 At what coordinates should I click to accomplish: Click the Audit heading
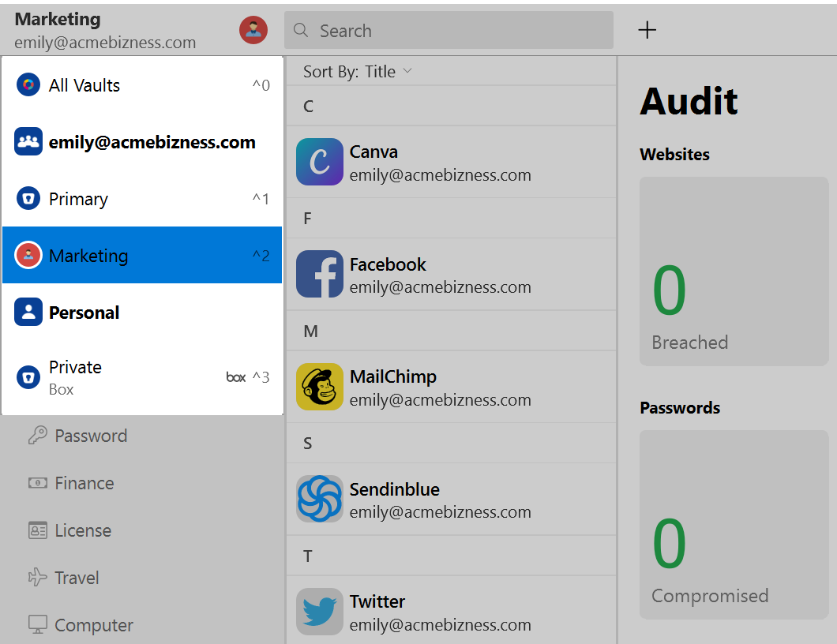coord(689,101)
